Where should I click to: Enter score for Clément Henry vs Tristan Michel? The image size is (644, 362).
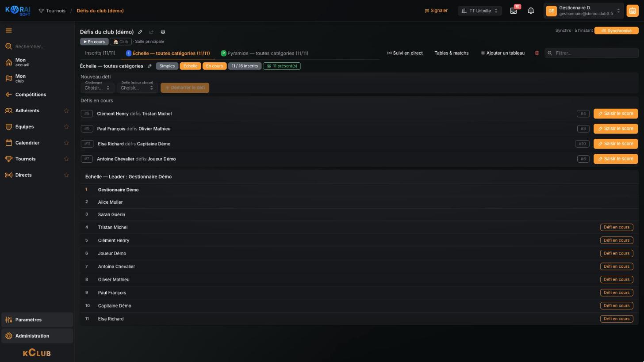[615, 114]
